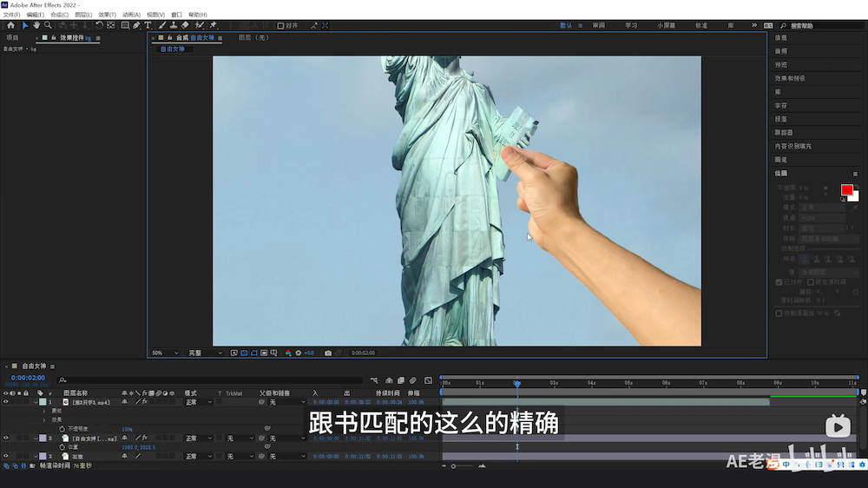
Task: Click the eyedropper icon in the Paint panel
Action: tap(854, 208)
